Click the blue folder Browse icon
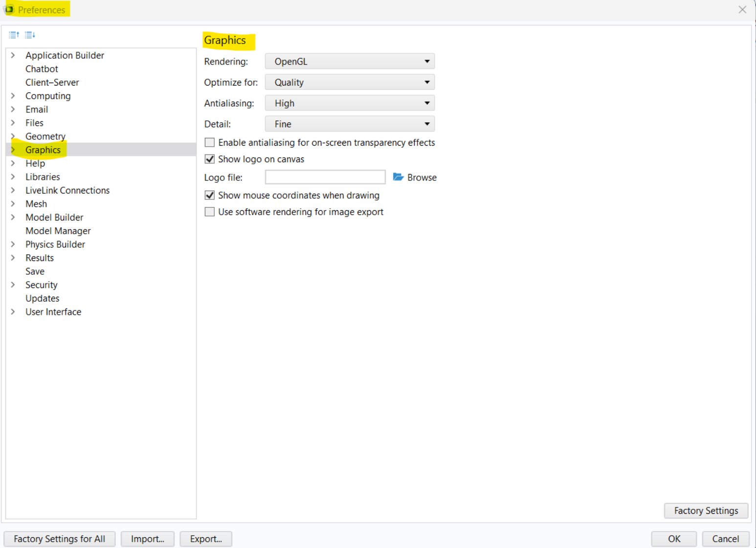This screenshot has width=756, height=548. click(x=398, y=177)
